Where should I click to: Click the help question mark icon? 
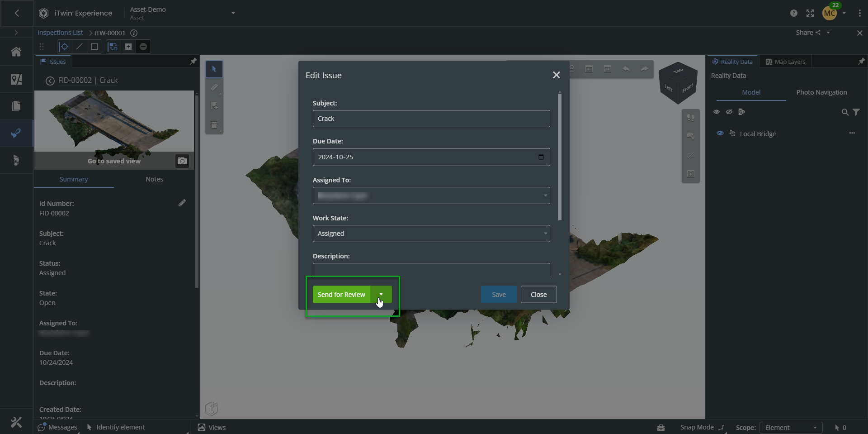(793, 13)
